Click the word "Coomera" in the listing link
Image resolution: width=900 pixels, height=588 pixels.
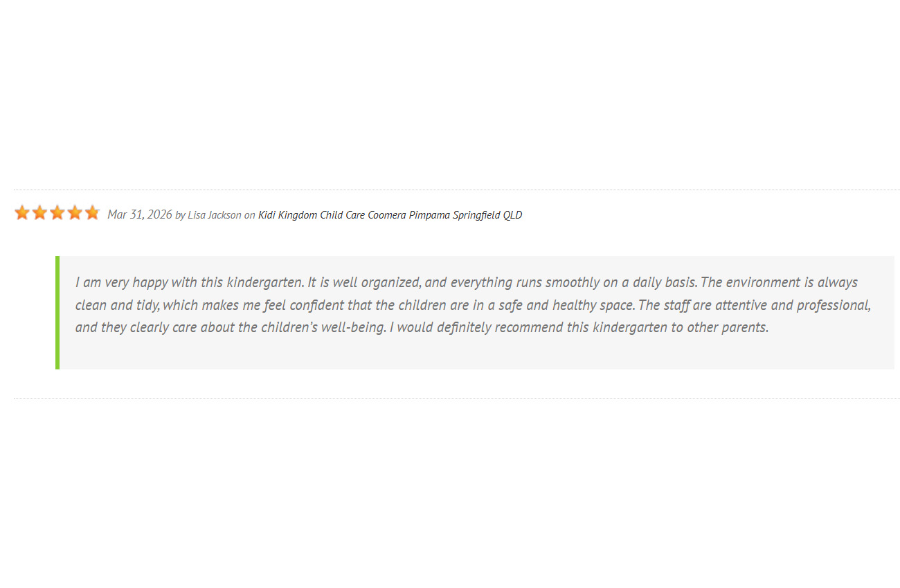click(387, 215)
